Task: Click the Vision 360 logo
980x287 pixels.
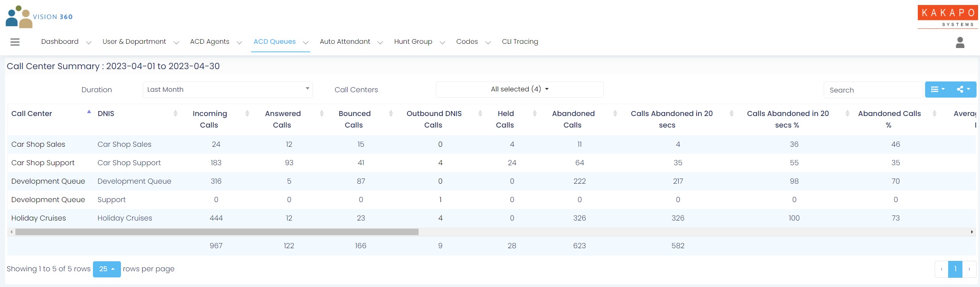Action: 39,17
